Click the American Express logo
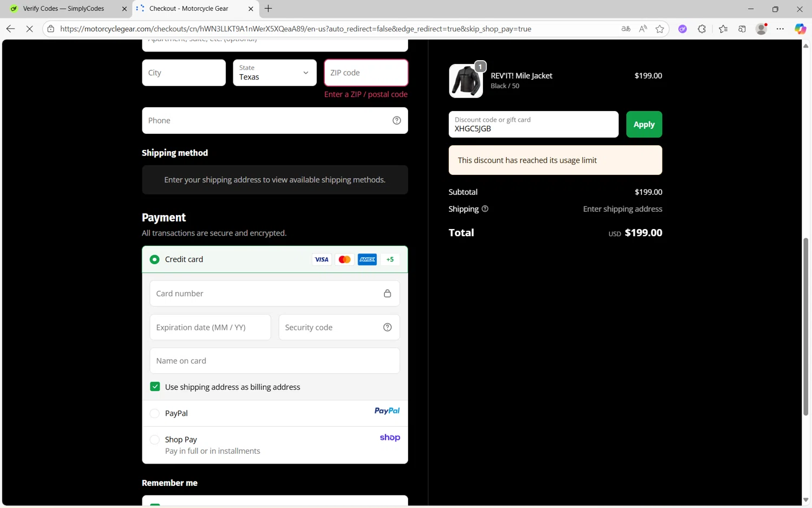 [x=367, y=259]
